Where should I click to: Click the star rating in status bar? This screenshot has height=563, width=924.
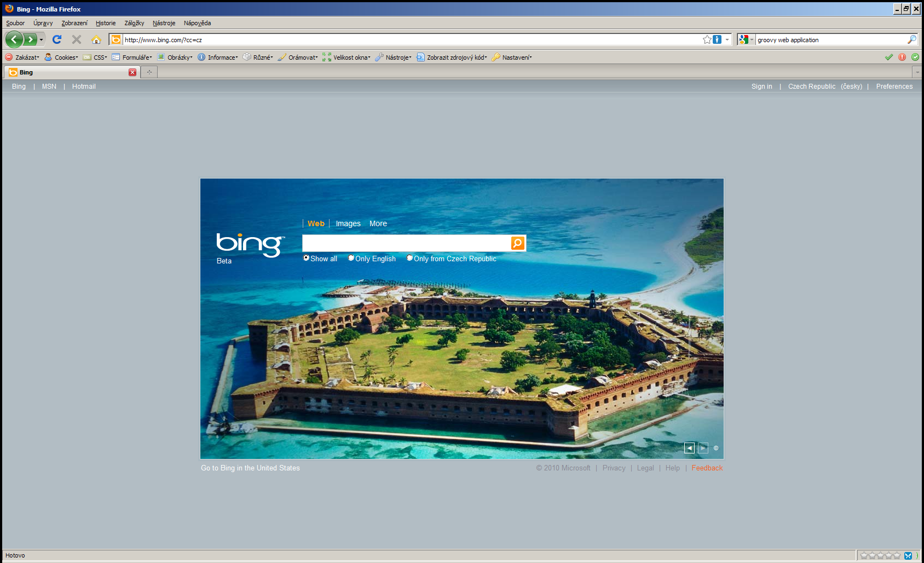point(880,556)
